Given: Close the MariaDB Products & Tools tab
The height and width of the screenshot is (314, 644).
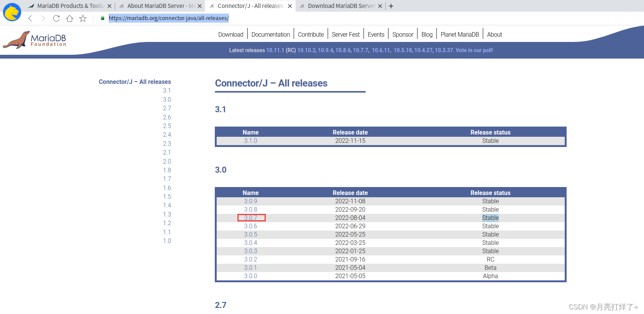Looking at the screenshot, I should pyautogui.click(x=109, y=6).
